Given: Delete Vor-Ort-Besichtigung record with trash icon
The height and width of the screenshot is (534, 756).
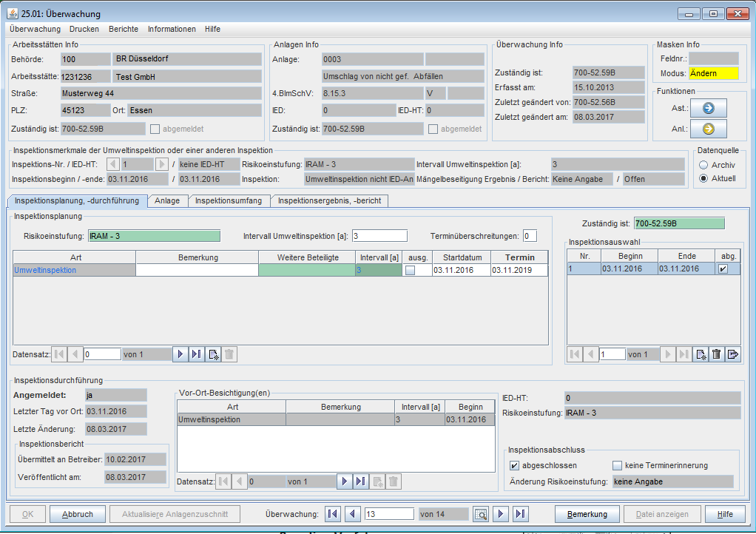Looking at the screenshot, I should pos(394,481).
